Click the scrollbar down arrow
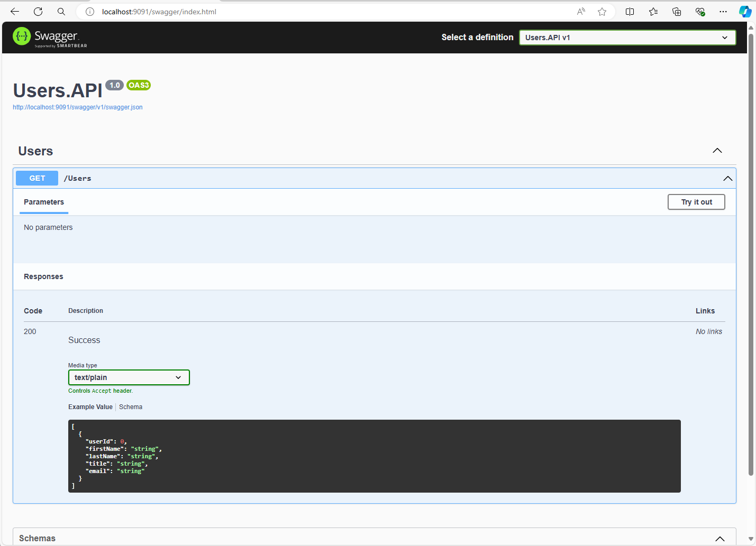This screenshot has height=546, width=756. (751, 539)
